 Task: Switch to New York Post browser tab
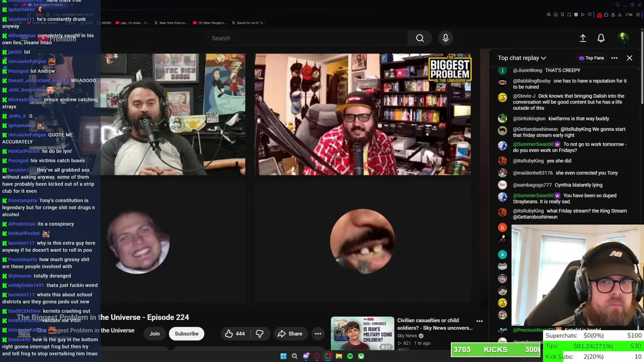pyautogui.click(x=171, y=23)
